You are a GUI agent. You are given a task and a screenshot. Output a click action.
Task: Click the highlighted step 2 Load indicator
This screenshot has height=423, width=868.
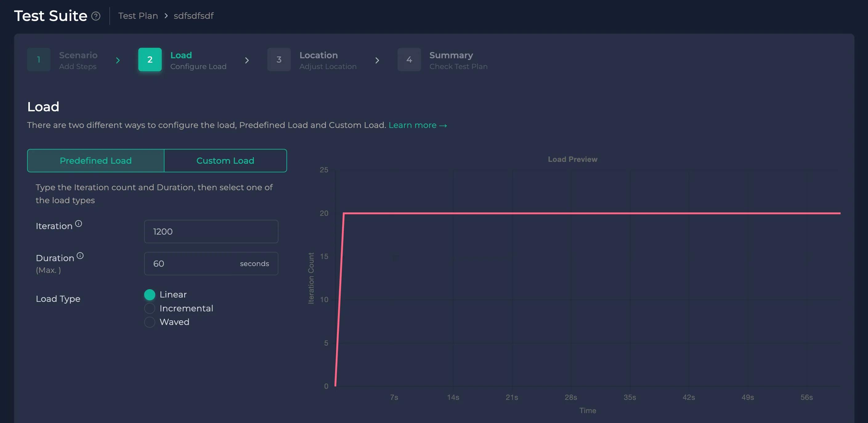click(150, 60)
